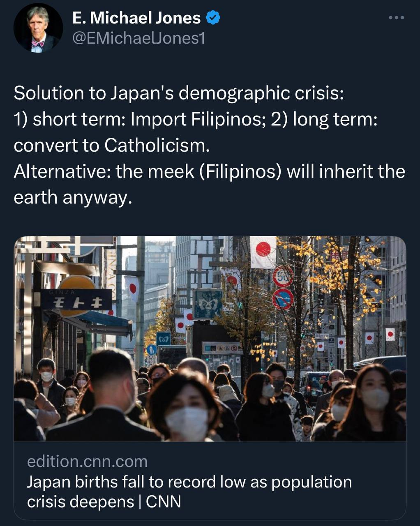Open the three-dot more options menu

click(x=397, y=18)
